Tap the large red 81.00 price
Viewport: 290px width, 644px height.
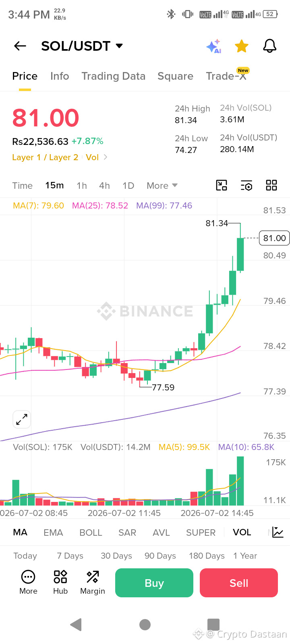click(46, 118)
